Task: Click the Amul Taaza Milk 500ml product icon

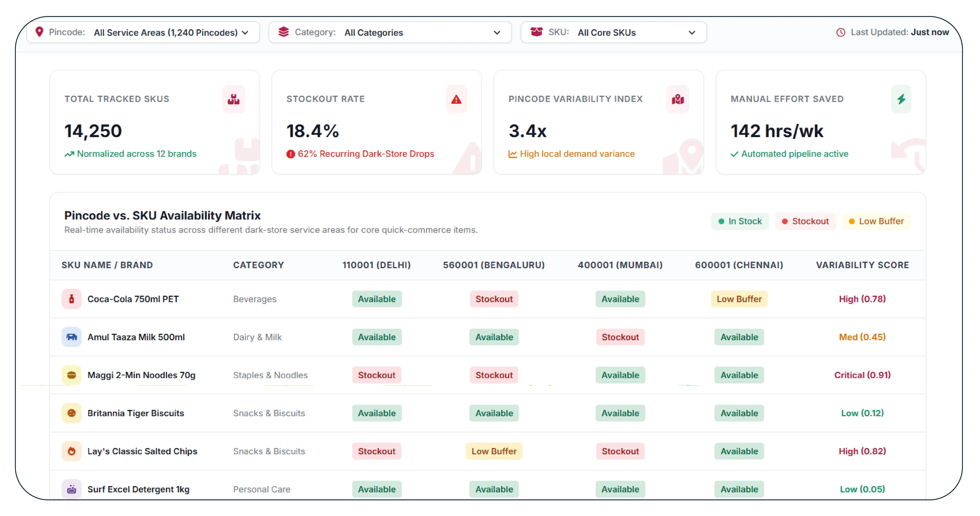Action: 72,337
